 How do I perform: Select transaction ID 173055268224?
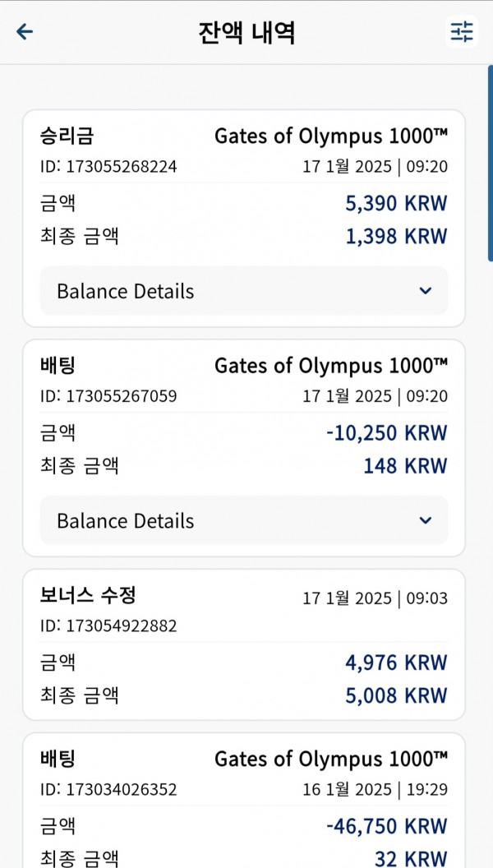108,167
